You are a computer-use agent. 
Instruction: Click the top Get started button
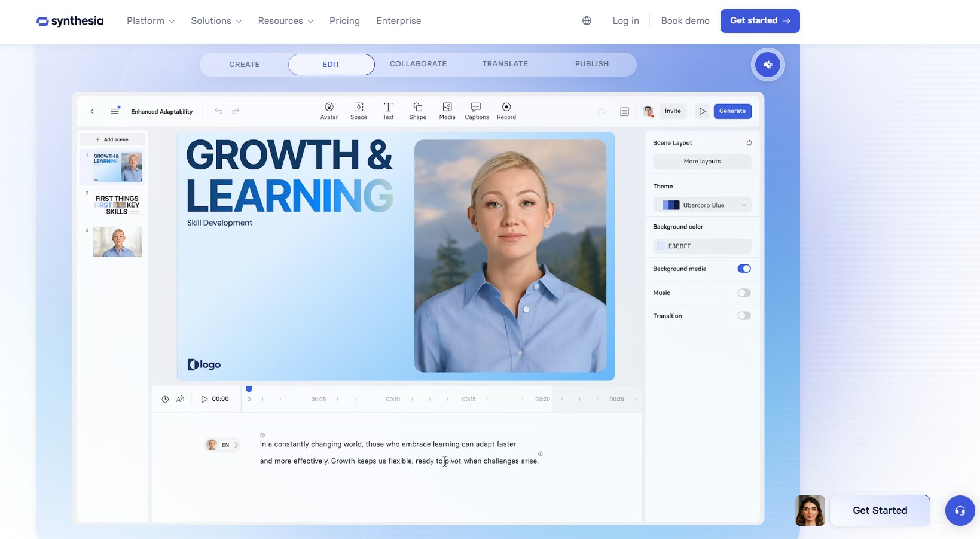pyautogui.click(x=760, y=21)
